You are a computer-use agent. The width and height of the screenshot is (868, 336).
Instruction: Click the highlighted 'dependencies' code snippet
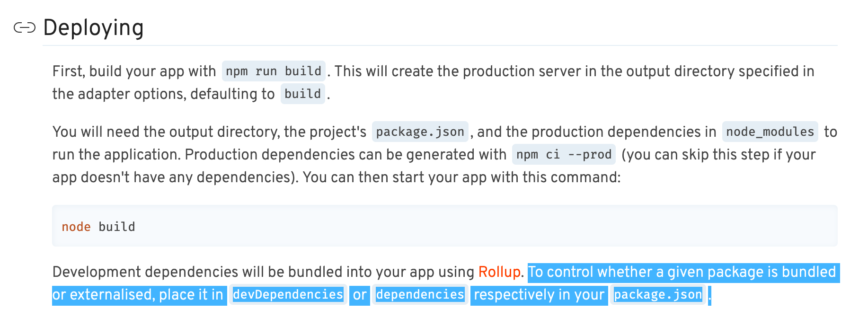420,295
